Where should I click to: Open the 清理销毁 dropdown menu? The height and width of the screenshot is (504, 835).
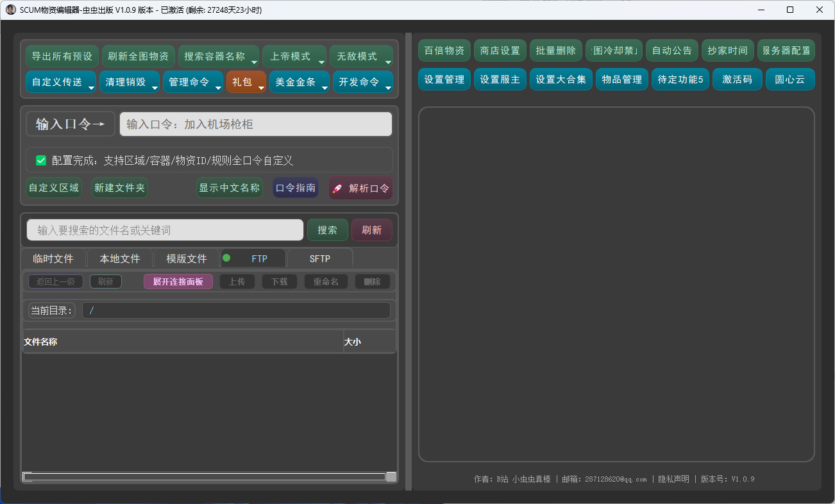point(129,82)
